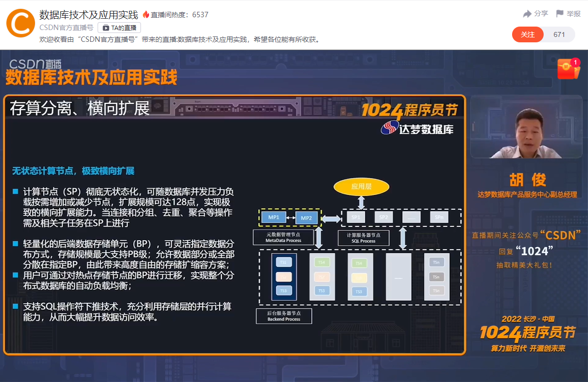Click the live video slide area

pos(235,224)
